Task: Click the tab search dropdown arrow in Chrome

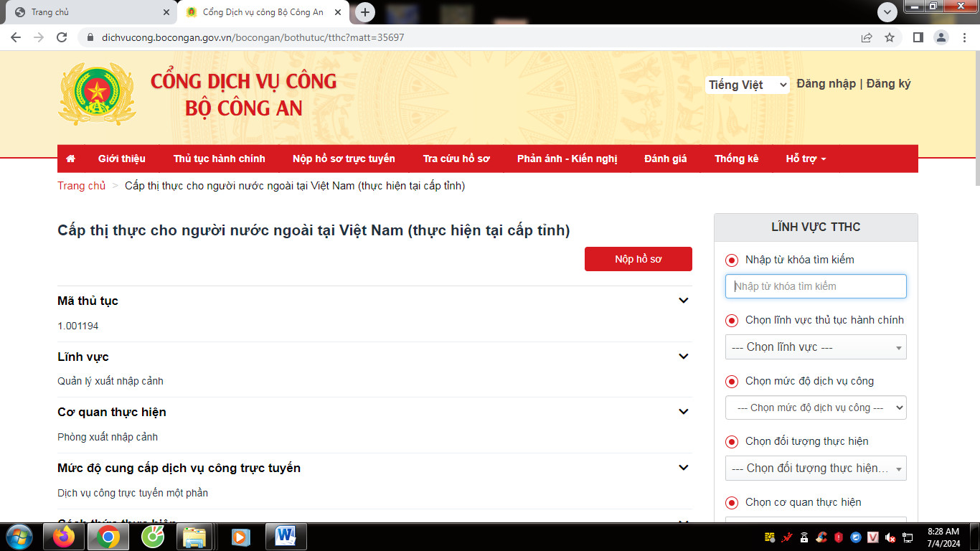Action: pos(887,12)
